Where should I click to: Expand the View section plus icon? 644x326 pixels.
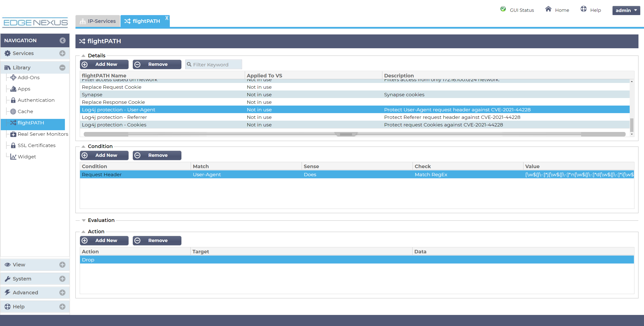[x=62, y=265]
